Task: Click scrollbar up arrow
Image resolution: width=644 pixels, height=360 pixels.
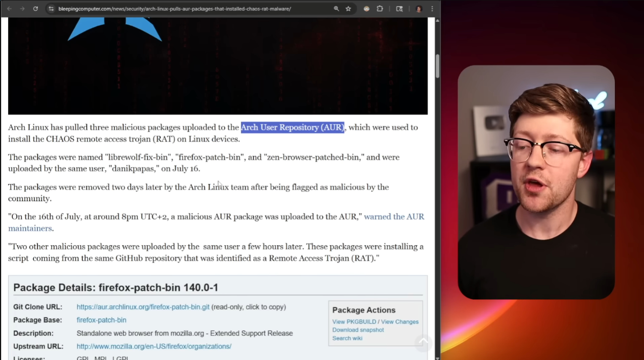Action: pos(438,21)
